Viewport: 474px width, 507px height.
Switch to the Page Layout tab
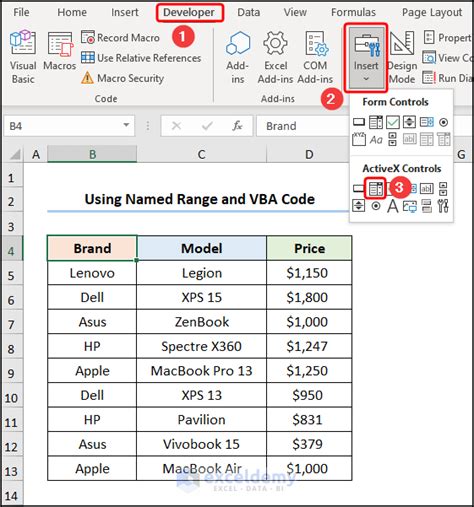432,12
